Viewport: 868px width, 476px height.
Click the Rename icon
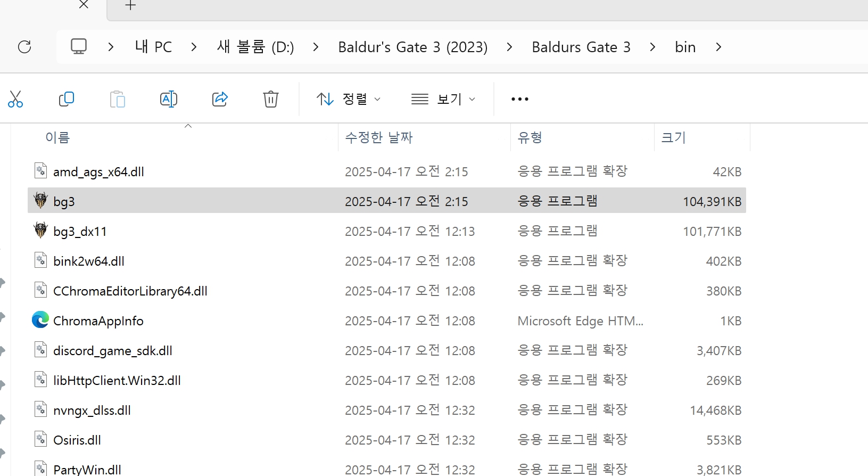point(169,99)
